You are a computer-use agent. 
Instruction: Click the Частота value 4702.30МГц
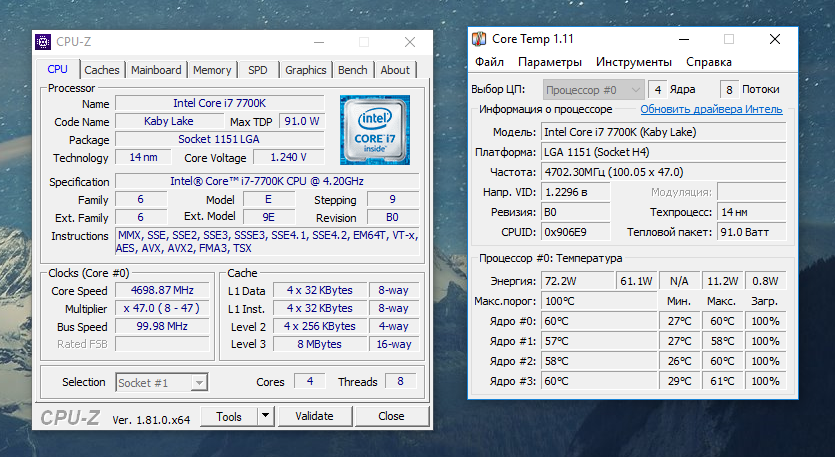coord(664,172)
